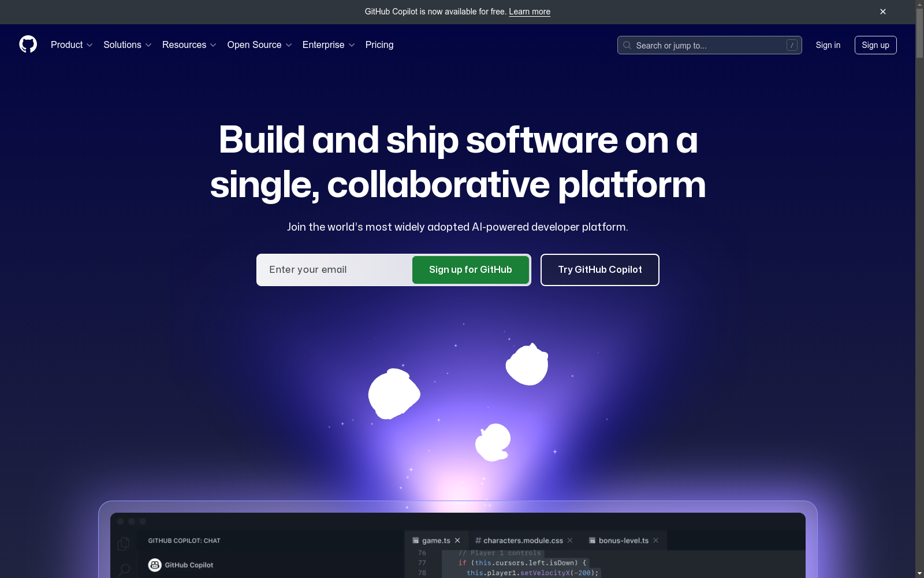Click the file icon on bonus-level.ts tab
The width and height of the screenshot is (924, 578).
593,540
